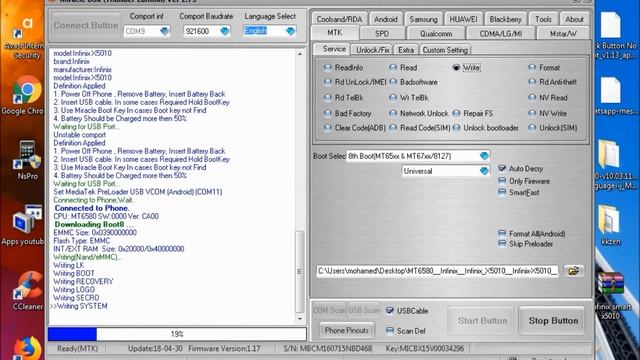Open the Coolsand/RDA tab
This screenshot has width=640, height=360.
click(339, 19)
